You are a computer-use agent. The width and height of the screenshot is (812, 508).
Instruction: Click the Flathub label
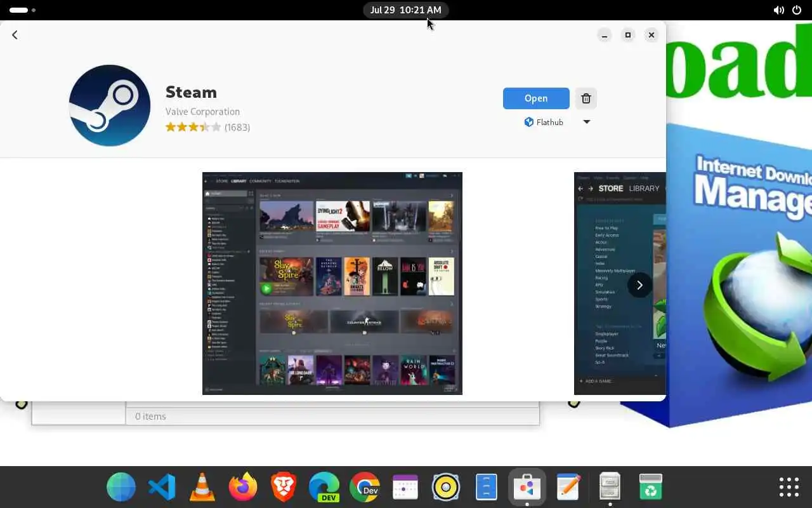pyautogui.click(x=550, y=122)
